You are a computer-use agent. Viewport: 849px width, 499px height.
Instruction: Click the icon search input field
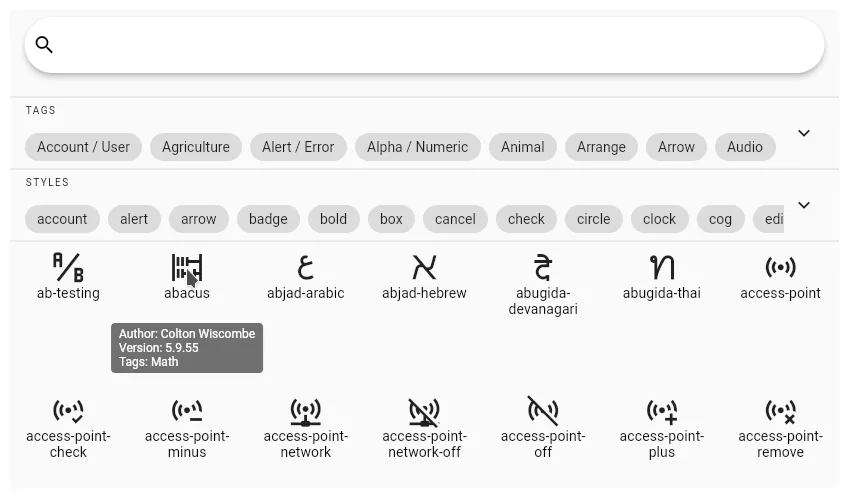click(x=430, y=45)
